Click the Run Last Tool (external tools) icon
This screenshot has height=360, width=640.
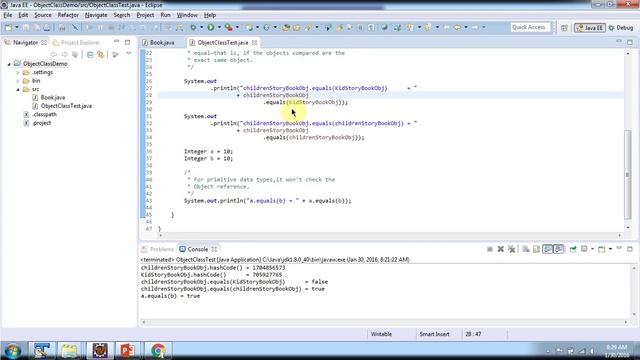229,27
